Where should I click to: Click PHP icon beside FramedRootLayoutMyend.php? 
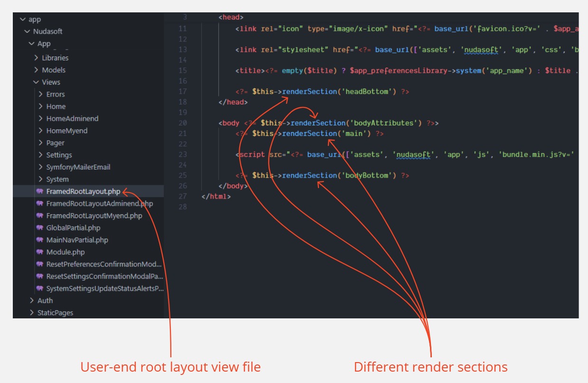coord(40,216)
